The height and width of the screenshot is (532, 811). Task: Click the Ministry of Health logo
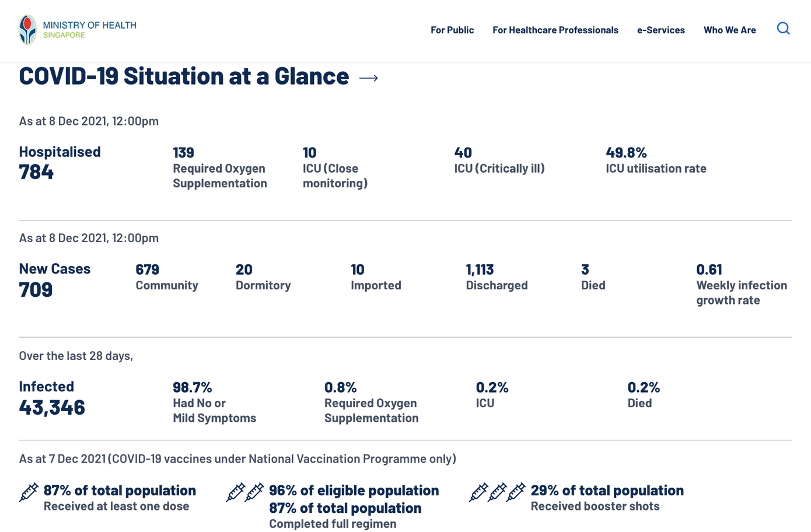pos(27,30)
